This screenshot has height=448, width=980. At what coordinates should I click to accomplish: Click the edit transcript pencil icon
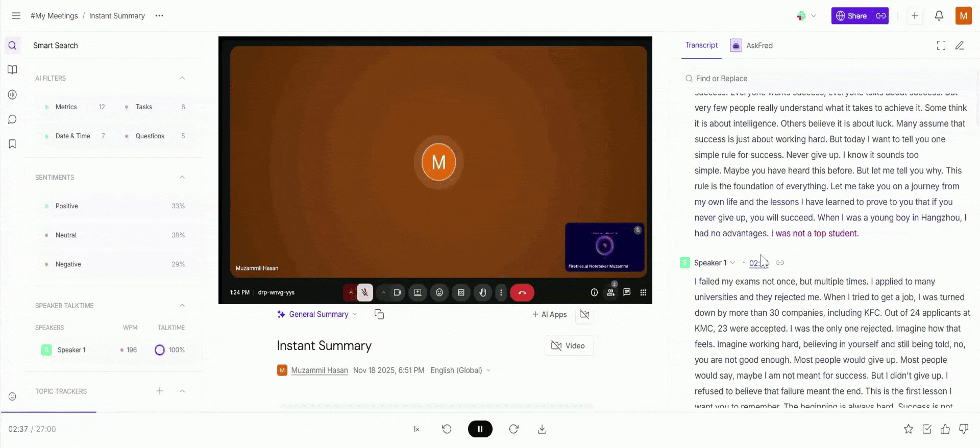(960, 45)
